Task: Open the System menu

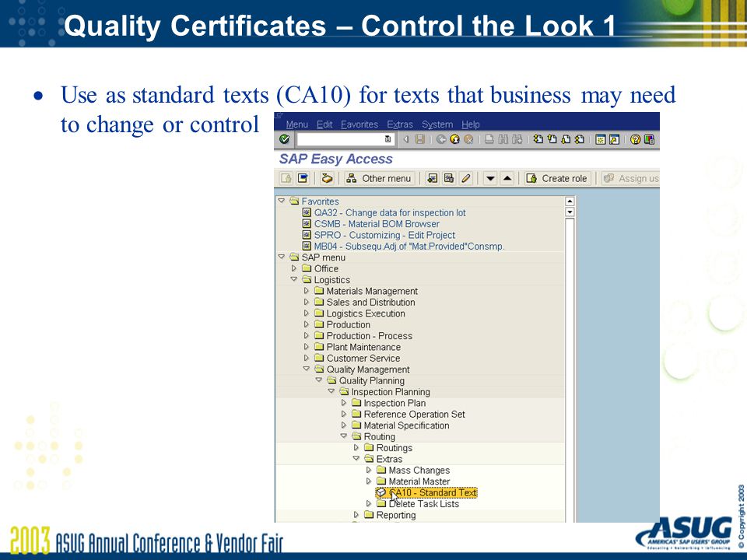Action: point(437,124)
